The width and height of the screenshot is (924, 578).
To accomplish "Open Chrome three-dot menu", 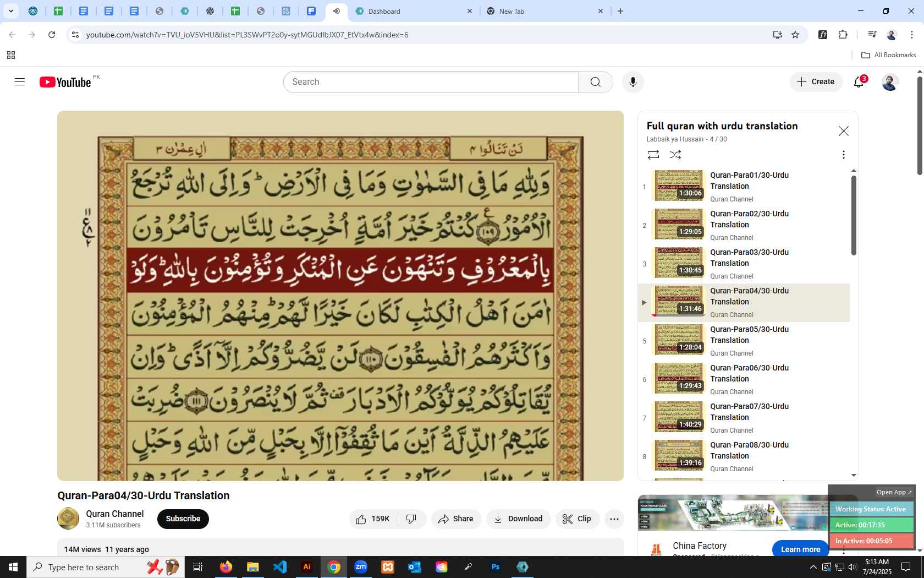I will [911, 35].
